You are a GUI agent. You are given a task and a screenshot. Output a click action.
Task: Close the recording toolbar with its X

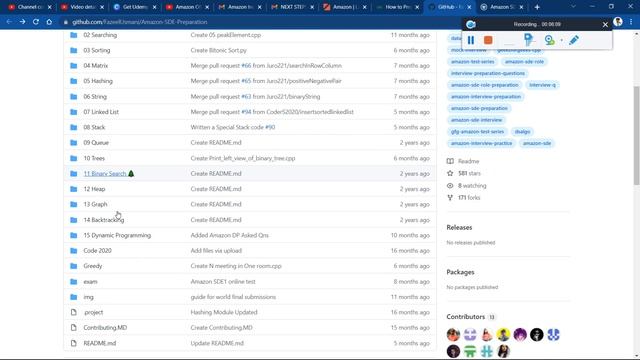coord(605,24)
